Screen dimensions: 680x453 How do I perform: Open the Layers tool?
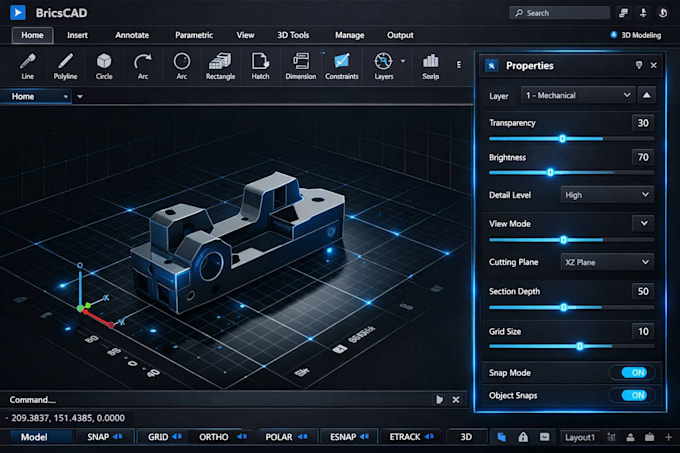click(x=383, y=66)
